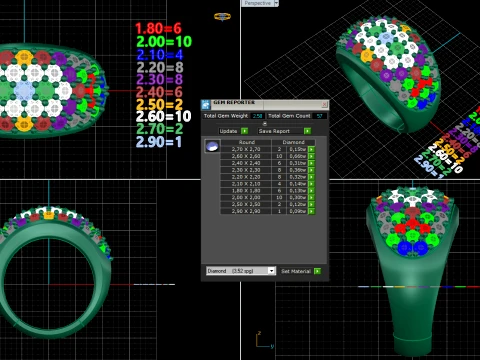
Task: Select the Total Gem Weight value 2.58
Action: 257,116
